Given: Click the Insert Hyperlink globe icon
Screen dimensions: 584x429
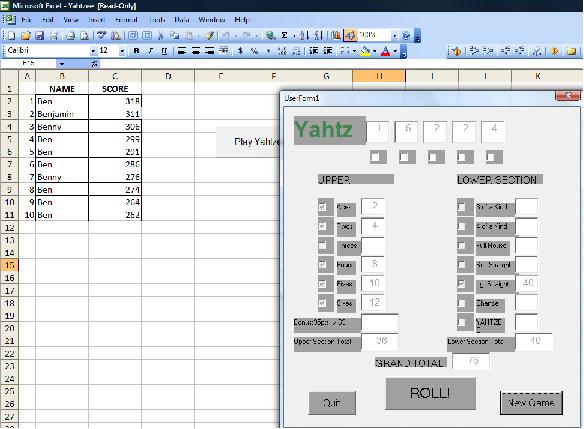Looking at the screenshot, I should [270, 35].
